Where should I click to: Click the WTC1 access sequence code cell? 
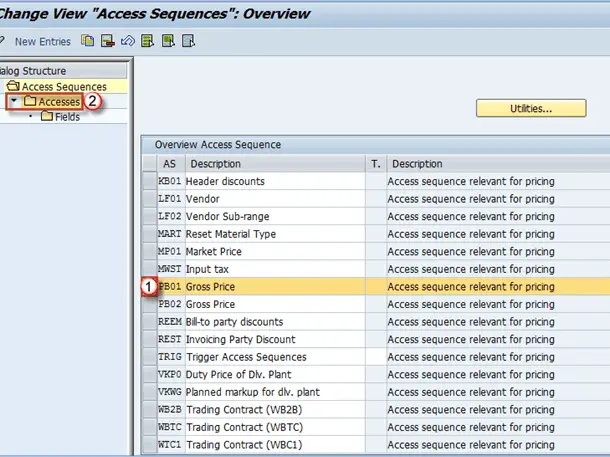(170, 445)
